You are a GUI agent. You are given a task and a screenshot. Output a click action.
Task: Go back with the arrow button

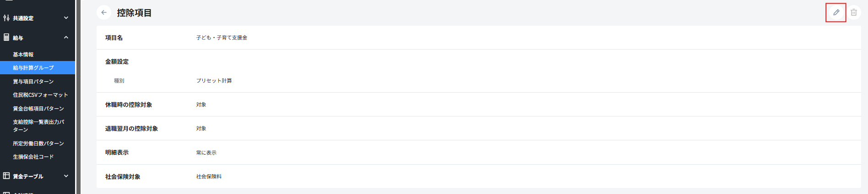(x=104, y=12)
